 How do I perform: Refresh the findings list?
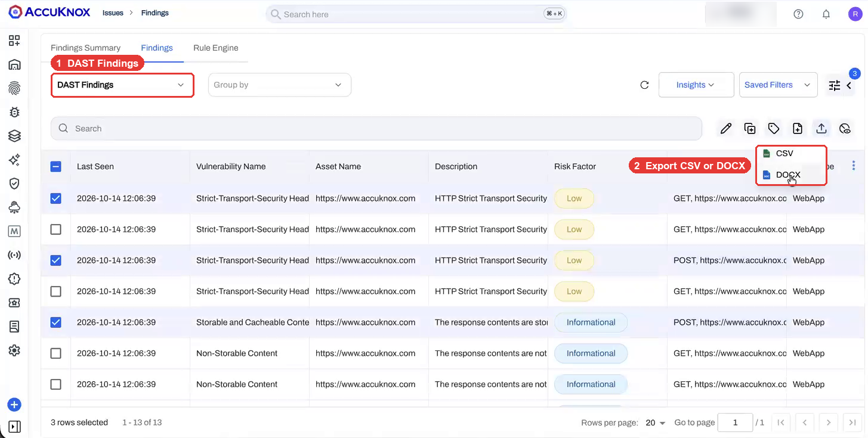[644, 85]
